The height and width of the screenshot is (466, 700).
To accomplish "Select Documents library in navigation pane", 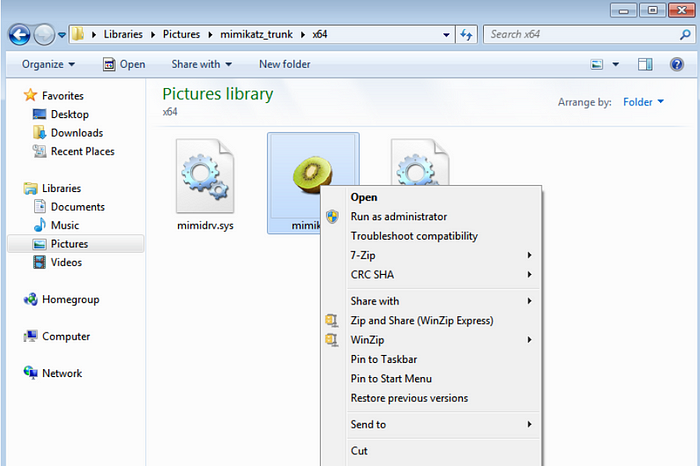I will (69, 207).
